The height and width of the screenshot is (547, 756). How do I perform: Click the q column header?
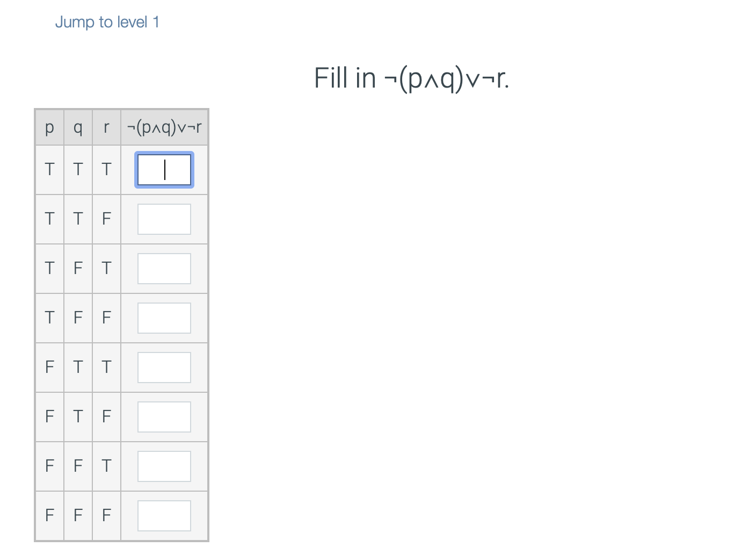(78, 127)
